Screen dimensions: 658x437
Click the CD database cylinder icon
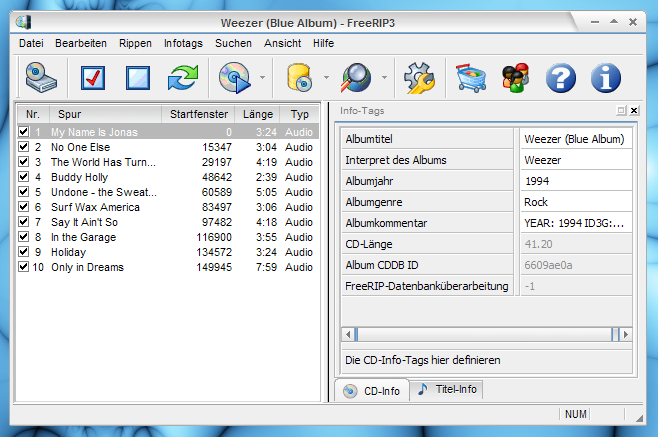(x=299, y=78)
